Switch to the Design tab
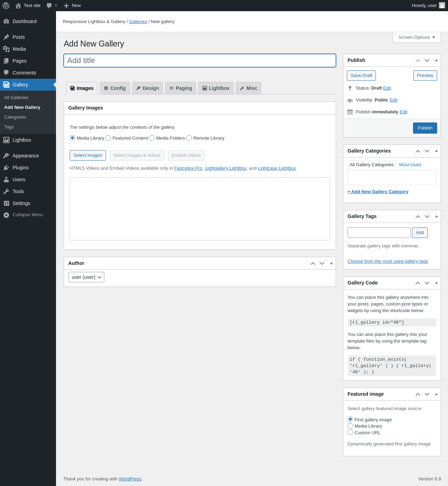Image resolution: width=448 pixels, height=486 pixels. 147,88
